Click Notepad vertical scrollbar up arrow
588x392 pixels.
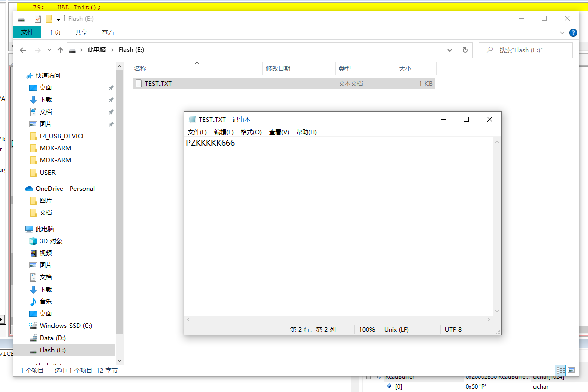coord(497,142)
